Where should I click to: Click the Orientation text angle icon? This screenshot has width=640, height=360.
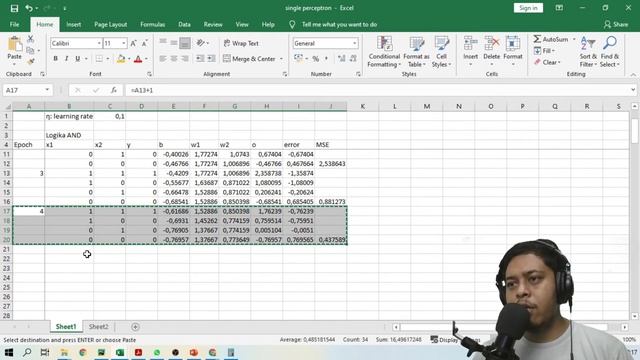pyautogui.click(x=200, y=43)
